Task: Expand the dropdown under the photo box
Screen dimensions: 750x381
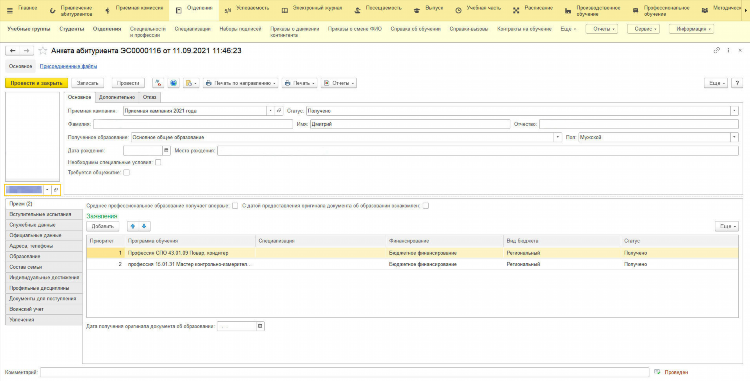Action: [47, 190]
